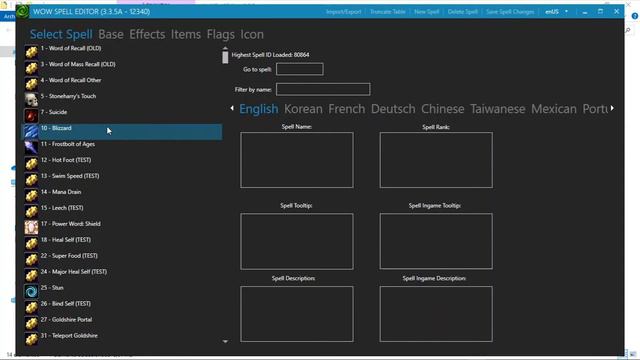
Task: Click spell list scroll up arrow
Action: (x=225, y=48)
